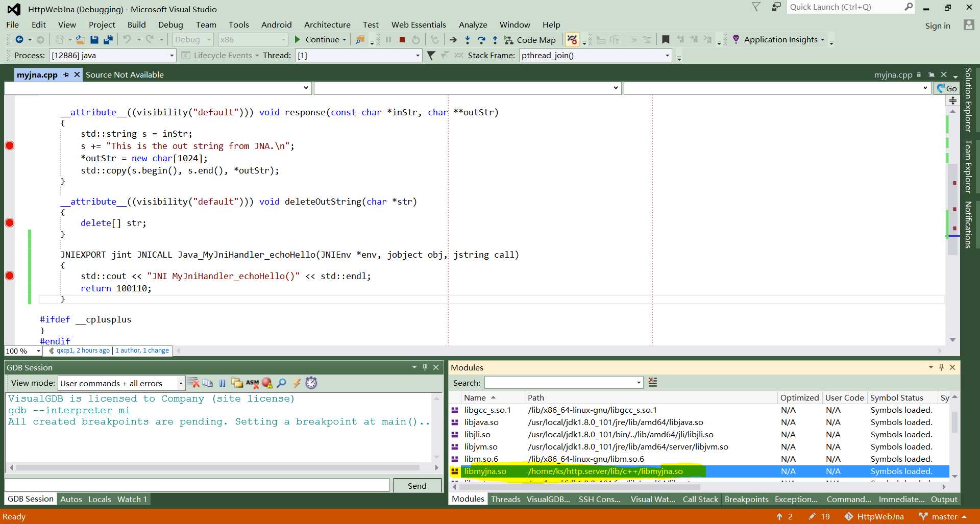Click the breakpoint warning icon in GDB Session
Viewport: 980px width, 524px height.
[x=267, y=383]
